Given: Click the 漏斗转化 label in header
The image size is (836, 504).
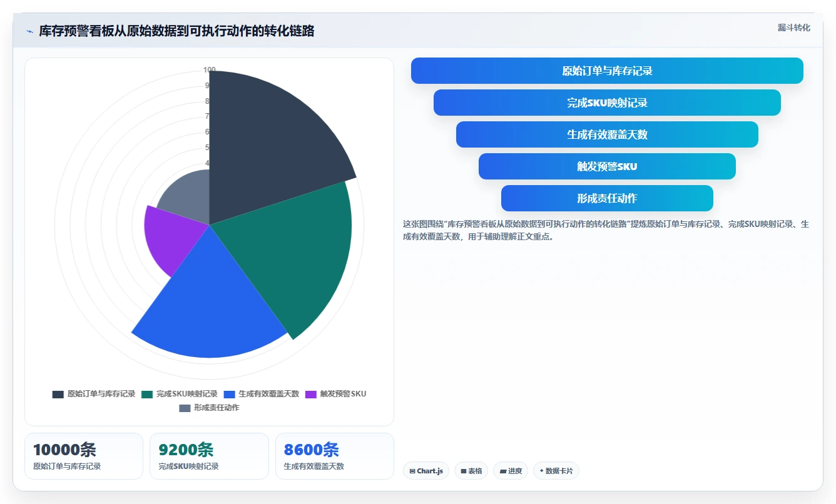Looking at the screenshot, I should point(793,28).
